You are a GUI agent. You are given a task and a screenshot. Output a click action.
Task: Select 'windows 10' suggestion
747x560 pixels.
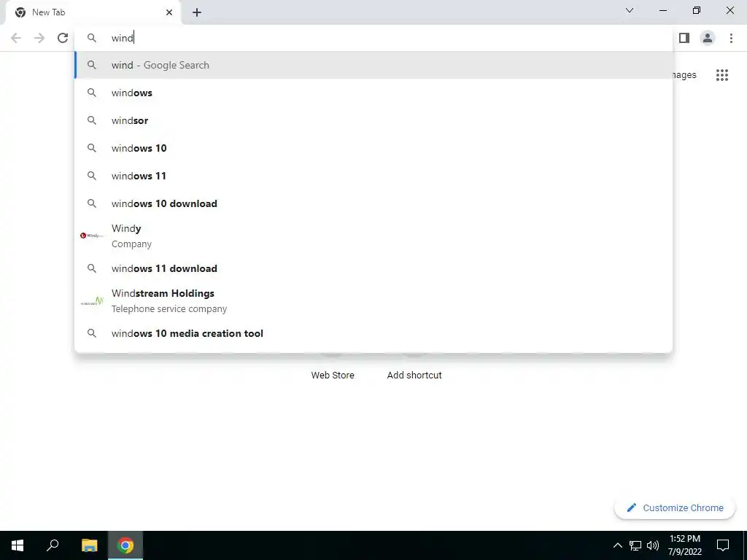point(373,148)
